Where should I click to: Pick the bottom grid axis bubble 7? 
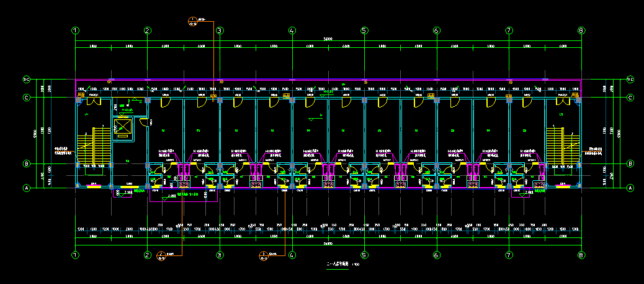pyautogui.click(x=509, y=255)
